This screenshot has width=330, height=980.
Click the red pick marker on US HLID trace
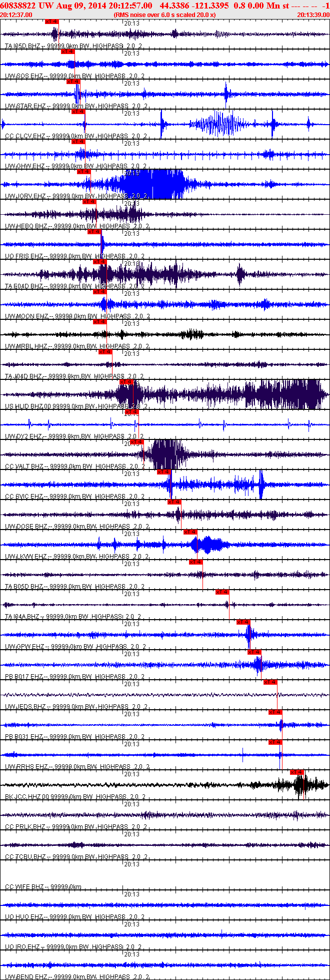pos(126,382)
